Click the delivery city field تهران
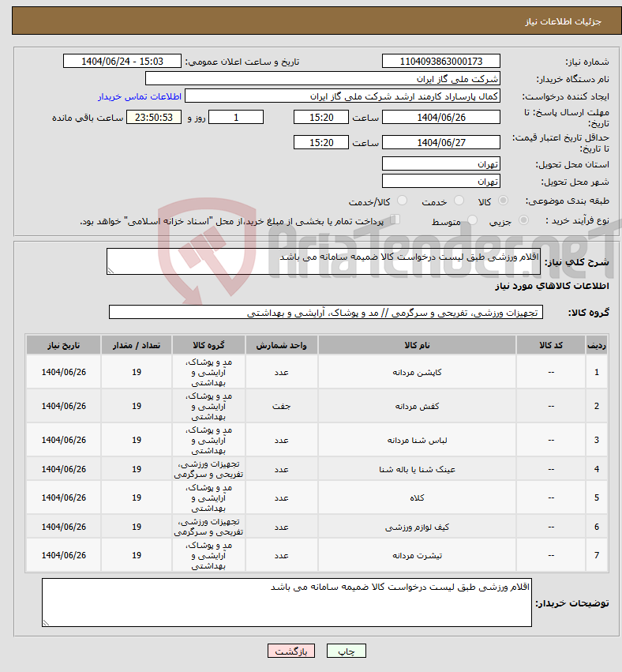This screenshot has height=672, width=622. click(x=440, y=181)
